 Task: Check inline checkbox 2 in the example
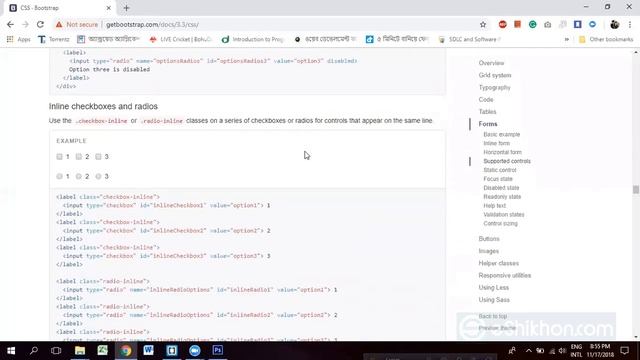[x=79, y=157]
